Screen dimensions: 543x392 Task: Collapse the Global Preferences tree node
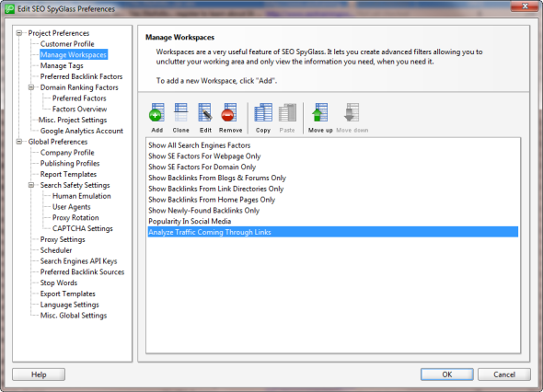pyautogui.click(x=19, y=142)
